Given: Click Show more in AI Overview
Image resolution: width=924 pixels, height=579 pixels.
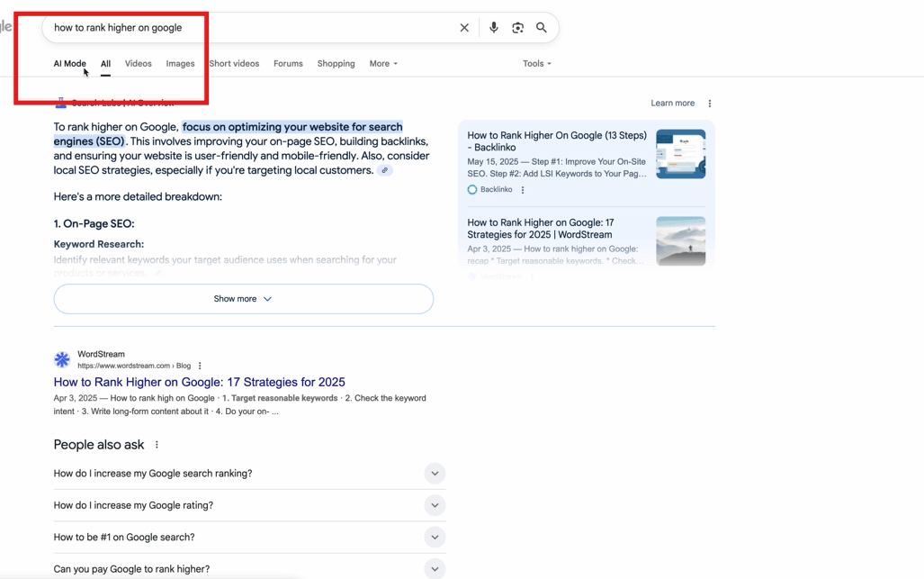Looking at the screenshot, I should point(243,299).
